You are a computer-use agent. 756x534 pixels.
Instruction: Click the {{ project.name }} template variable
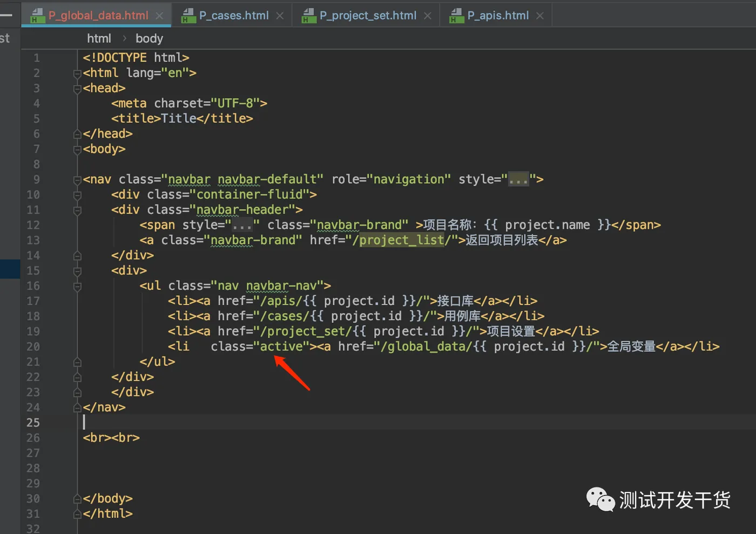tap(547, 225)
